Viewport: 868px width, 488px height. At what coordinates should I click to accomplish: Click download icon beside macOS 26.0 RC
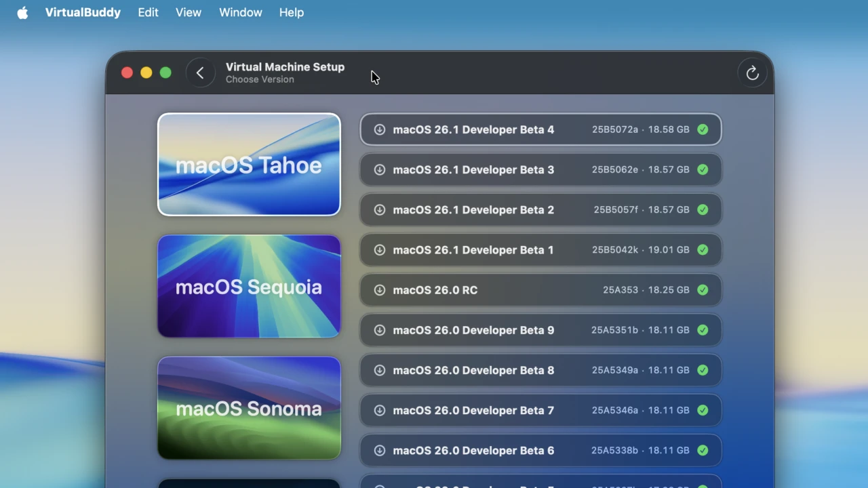coord(380,290)
